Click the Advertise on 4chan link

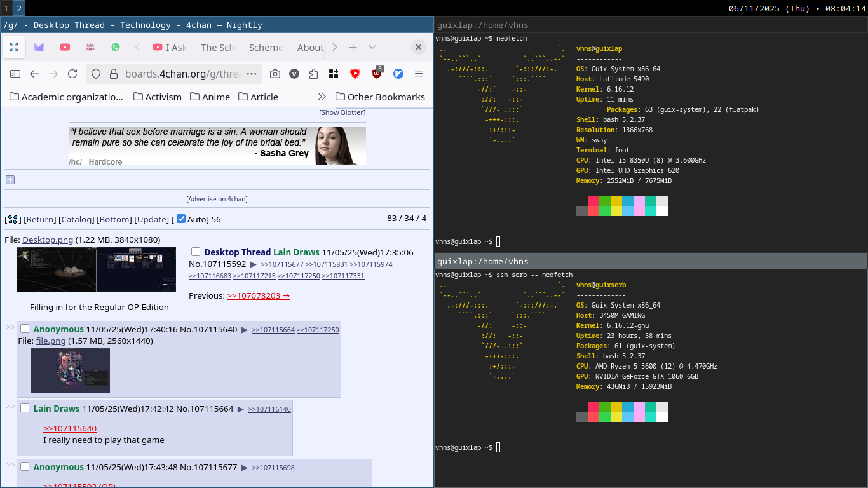point(217,199)
